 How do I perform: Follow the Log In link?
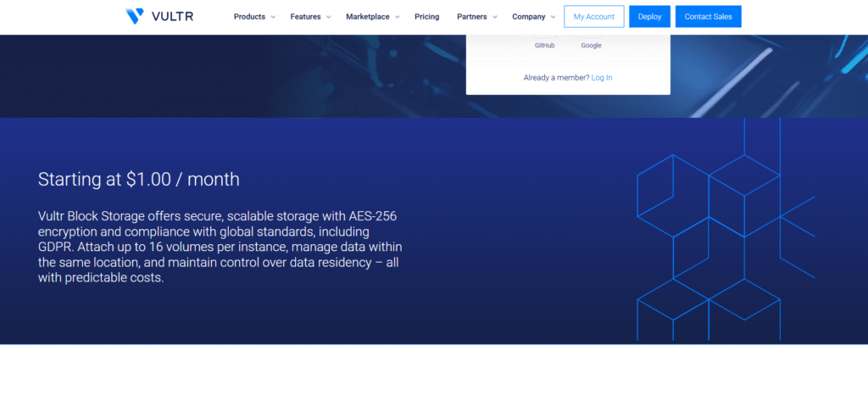[602, 77]
